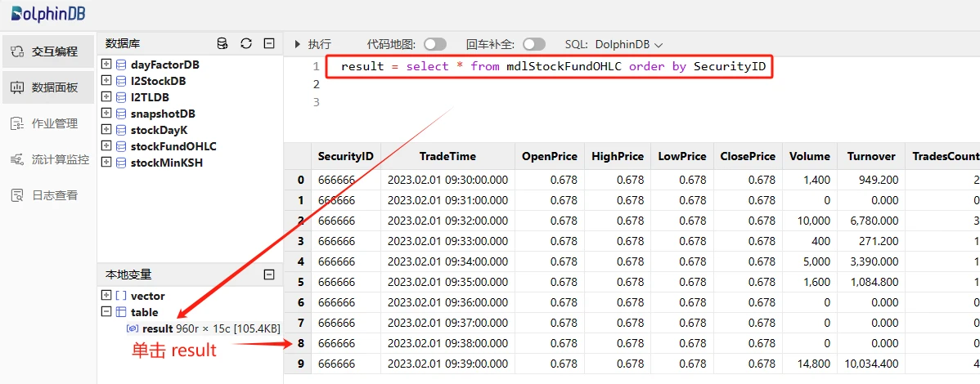Open the 数据面板 sidebar page
Viewport: 980px width, 384px height.
pos(47,87)
